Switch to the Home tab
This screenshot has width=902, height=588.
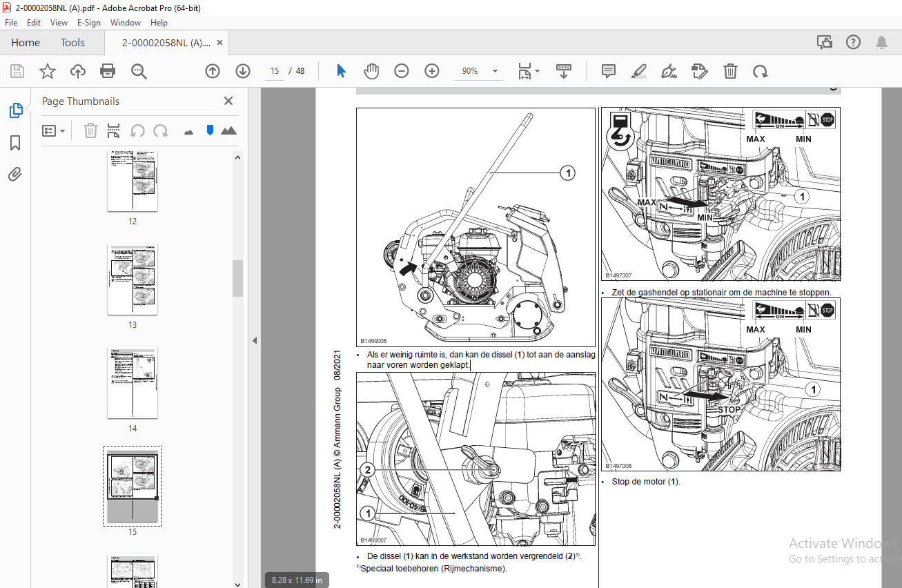[26, 42]
